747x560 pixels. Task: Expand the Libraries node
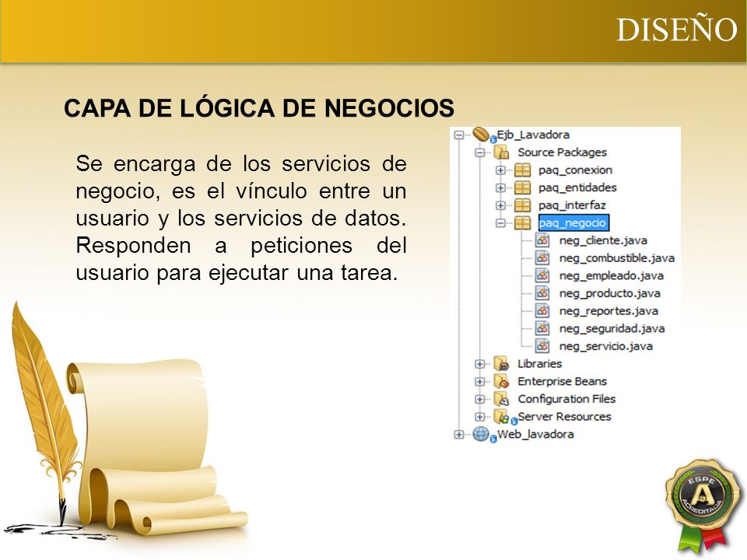pos(480,364)
